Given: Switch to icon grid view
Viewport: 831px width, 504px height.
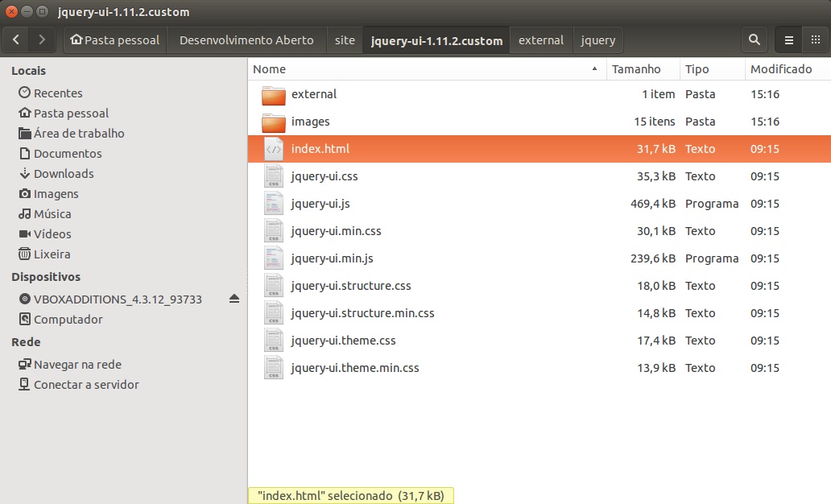Looking at the screenshot, I should coord(815,39).
